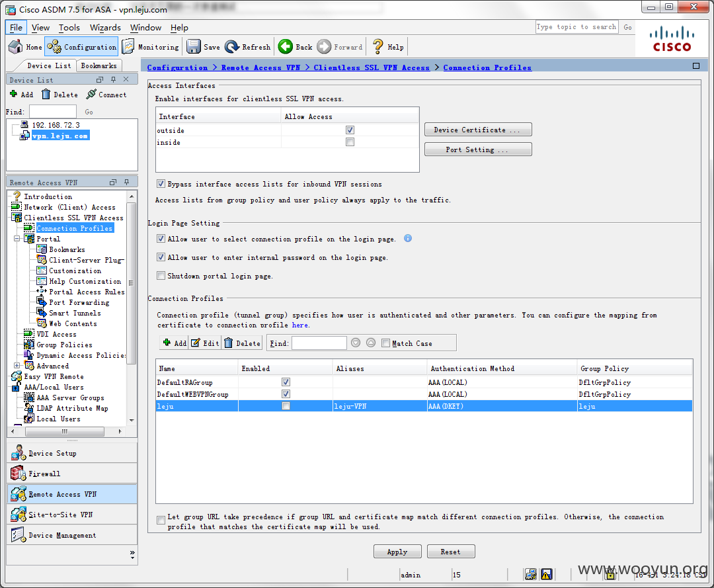Collapse the Portal tree node
Image resolution: width=714 pixels, height=588 pixels.
(x=17, y=239)
